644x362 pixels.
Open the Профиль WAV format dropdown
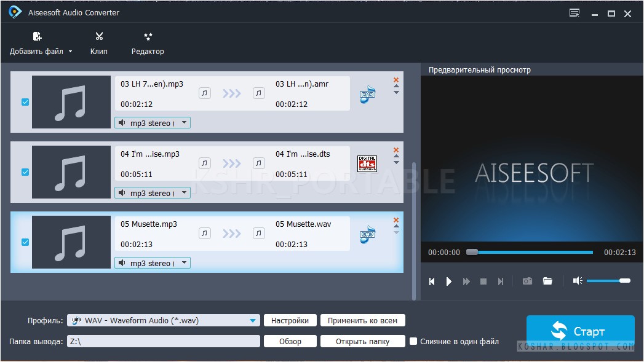164,321
